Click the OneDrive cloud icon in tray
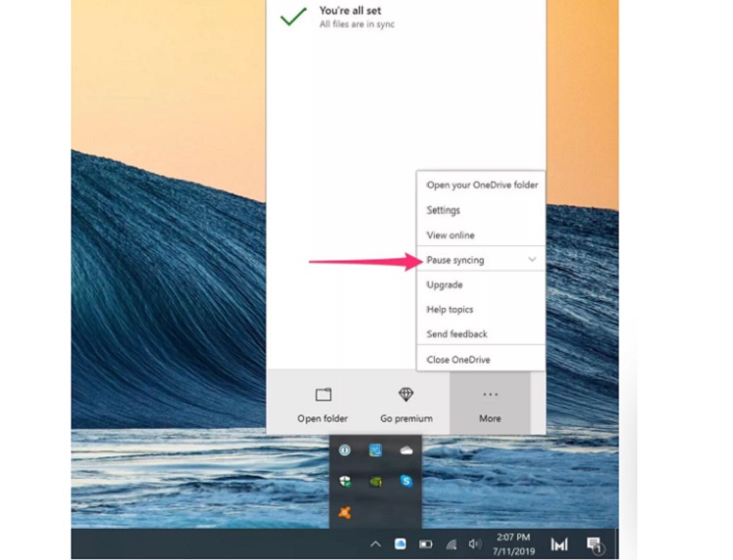Image resolution: width=733 pixels, height=560 pixels. coord(406,451)
